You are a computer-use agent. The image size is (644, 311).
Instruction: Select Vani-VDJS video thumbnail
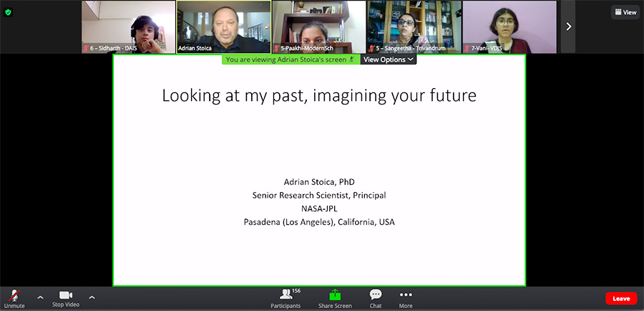pyautogui.click(x=509, y=27)
